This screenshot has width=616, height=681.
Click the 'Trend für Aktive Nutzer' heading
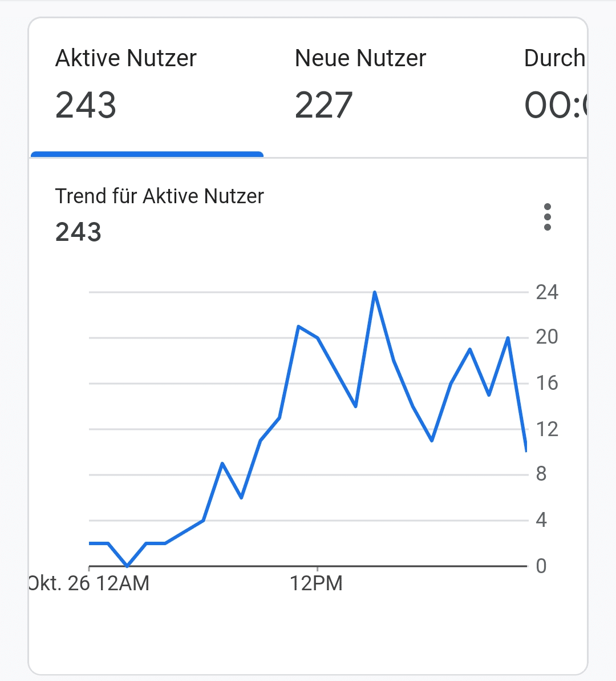coord(159,196)
